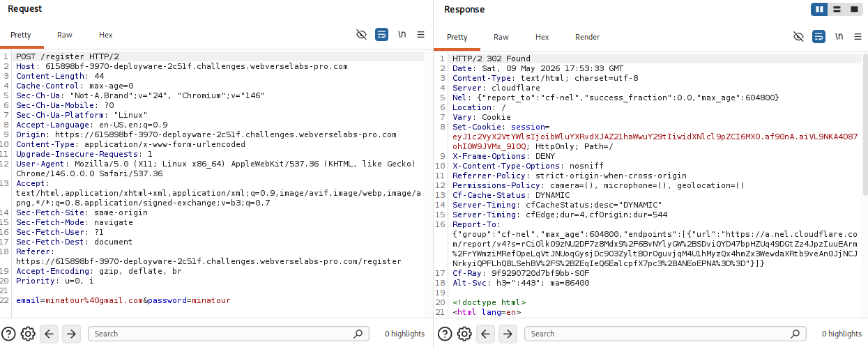This screenshot has width=868, height=349.
Task: Toggle \n non-printable chars in Request
Action: pyautogui.click(x=402, y=34)
